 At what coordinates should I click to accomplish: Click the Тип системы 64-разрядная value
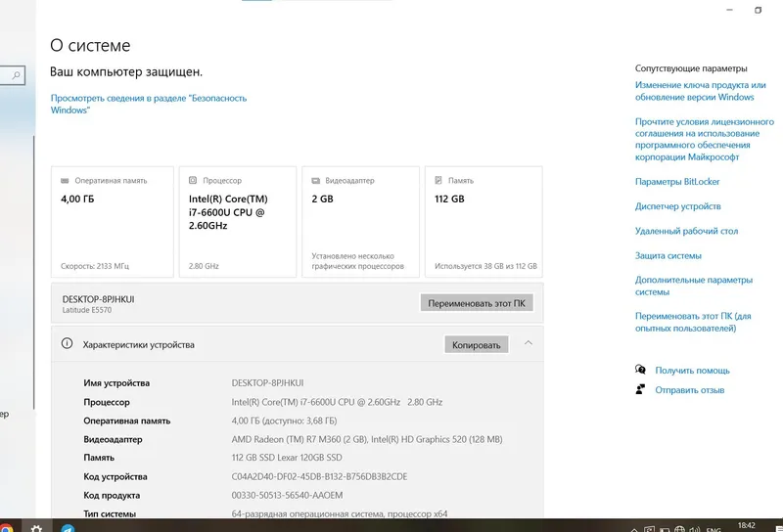[339, 513]
